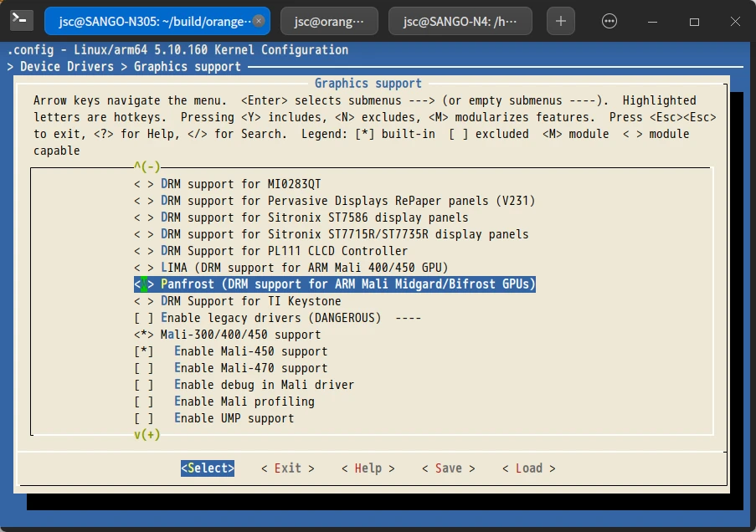This screenshot has height=532, width=756.
Task: Maximize the terminal window
Action: 694,22
